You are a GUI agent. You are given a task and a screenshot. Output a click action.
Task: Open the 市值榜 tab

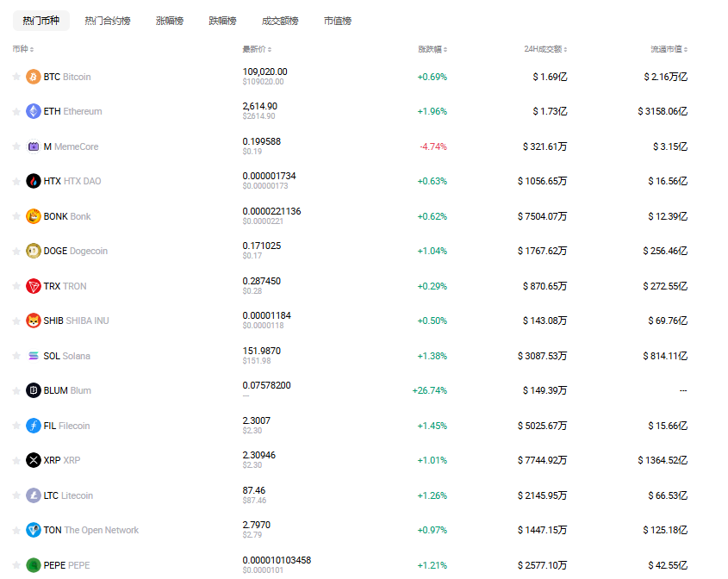tap(338, 21)
